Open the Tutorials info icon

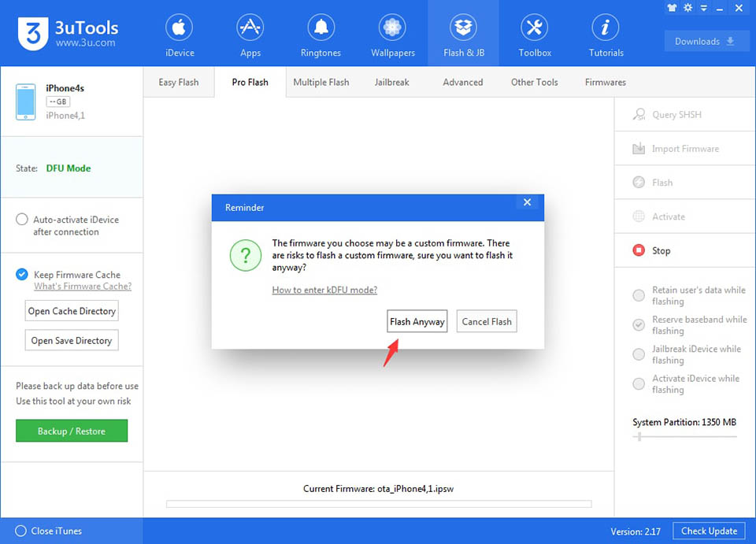(605, 28)
